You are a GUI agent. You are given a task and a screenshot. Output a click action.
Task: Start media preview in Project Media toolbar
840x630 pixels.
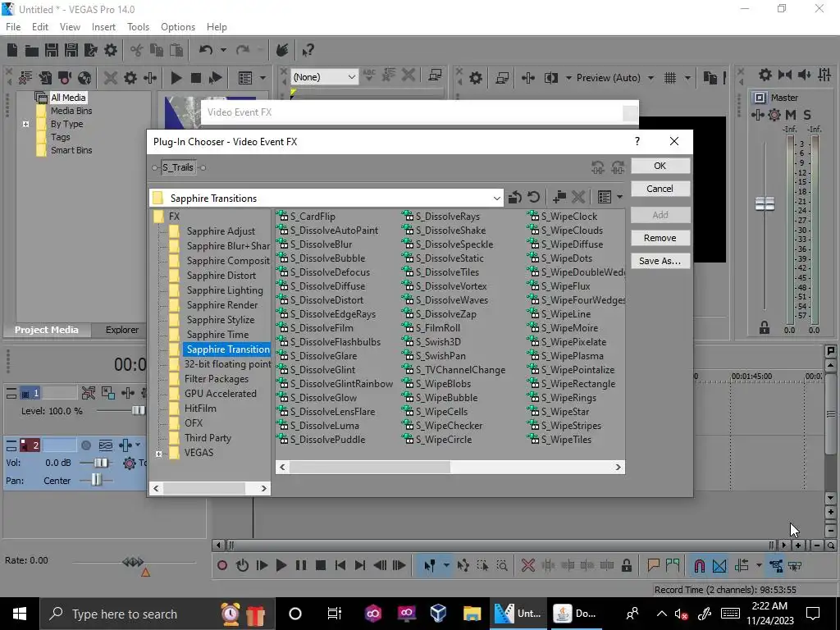pyautogui.click(x=176, y=78)
